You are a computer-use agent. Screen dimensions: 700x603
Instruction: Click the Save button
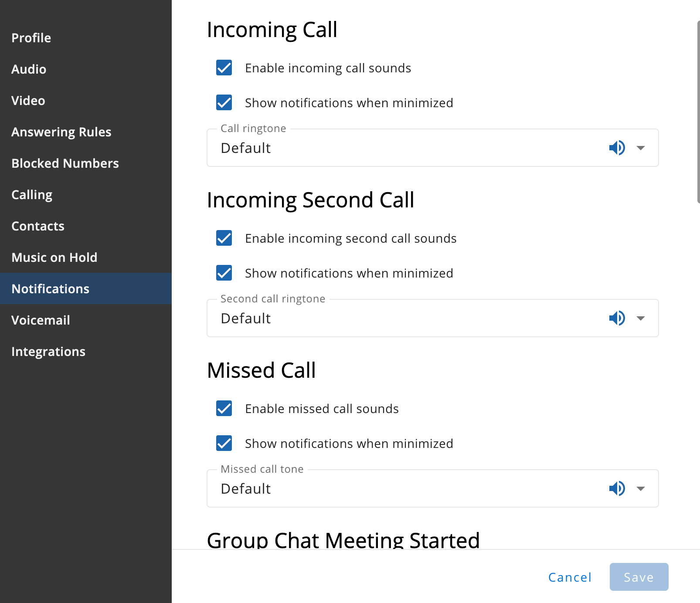(x=639, y=577)
